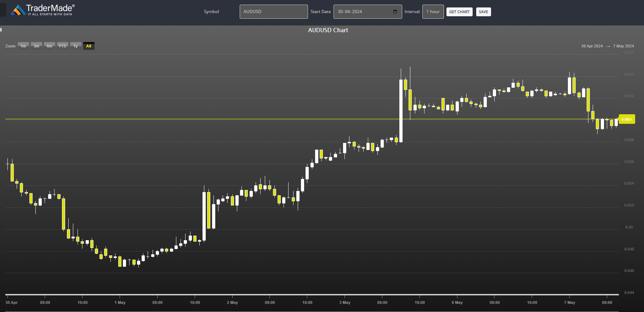Click the Interval label
Image resolution: width=644 pixels, height=312 pixels.
412,12
